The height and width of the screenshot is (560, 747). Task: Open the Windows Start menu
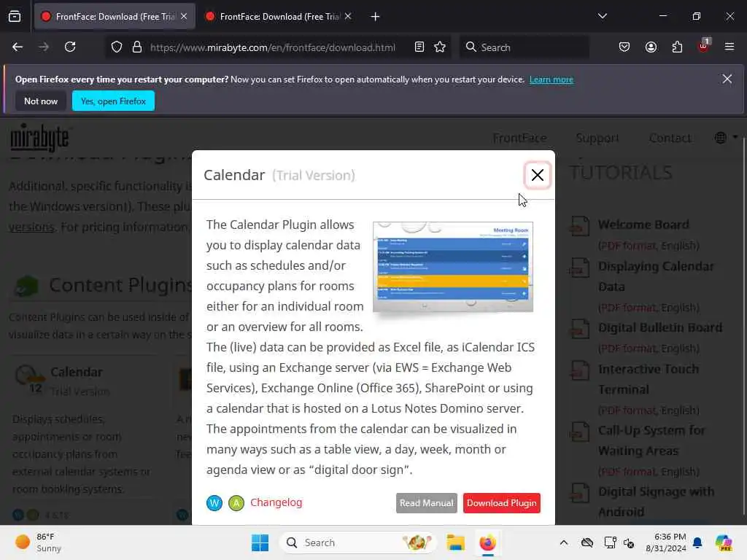tap(260, 542)
